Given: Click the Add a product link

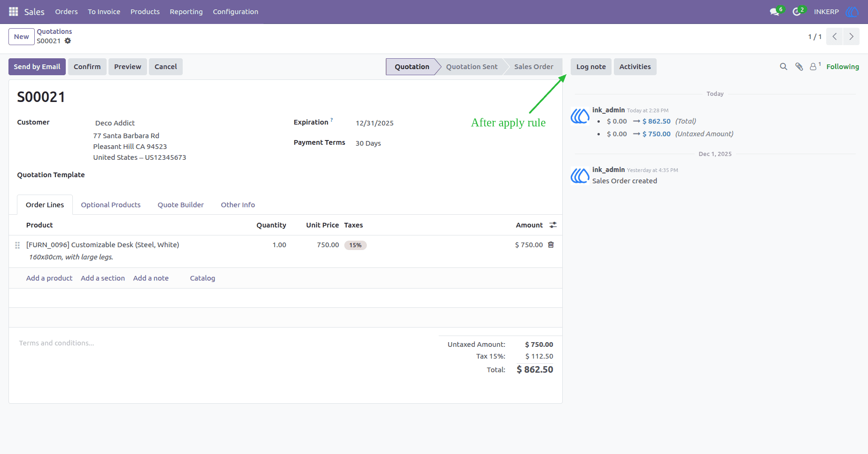Looking at the screenshot, I should point(49,278).
